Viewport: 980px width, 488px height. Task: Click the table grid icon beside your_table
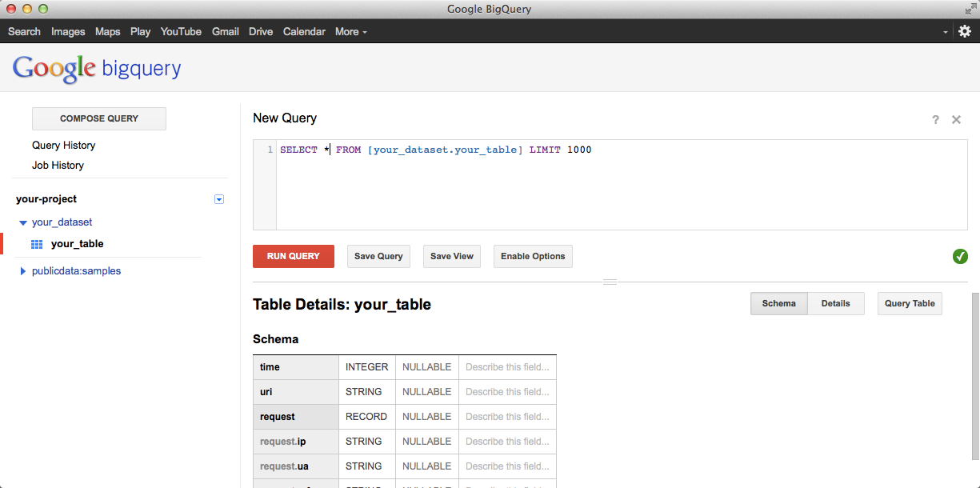37,244
